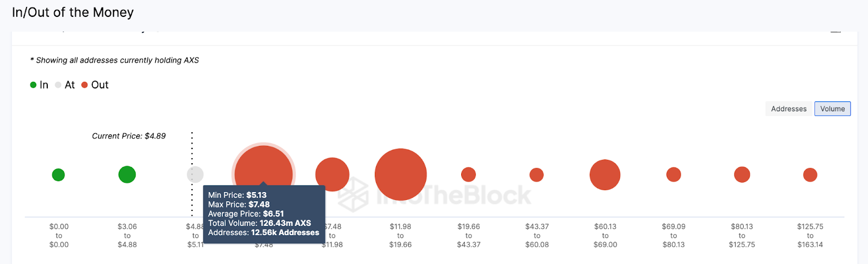
Task: Click the large red bubble above $11.98 to $19.66
Action: click(401, 175)
